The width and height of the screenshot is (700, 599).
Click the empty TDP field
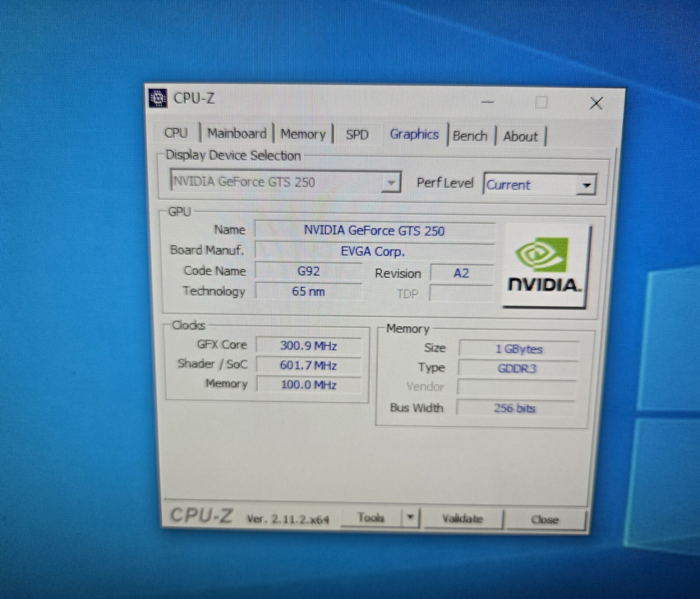click(461, 294)
